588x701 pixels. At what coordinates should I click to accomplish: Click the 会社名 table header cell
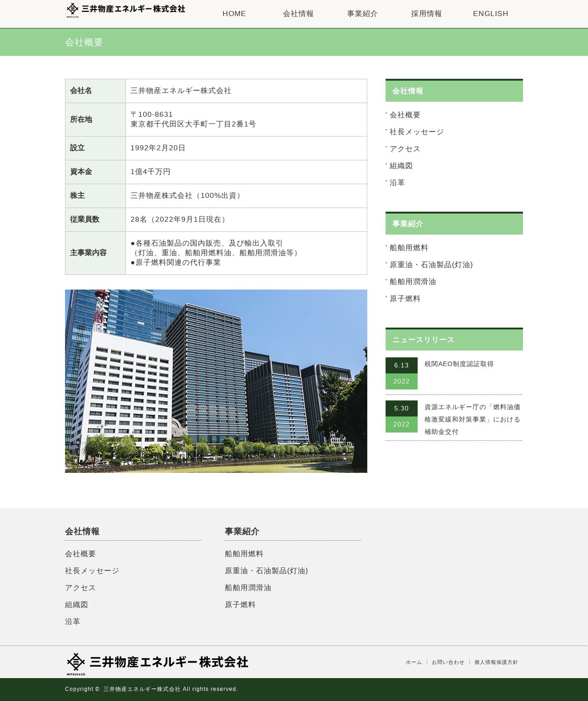pyautogui.click(x=95, y=91)
